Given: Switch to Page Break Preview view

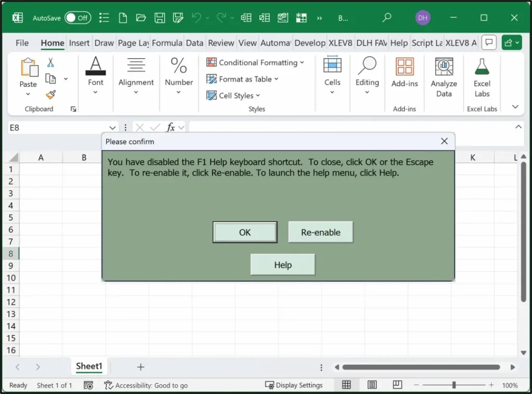Looking at the screenshot, I should 397,385.
